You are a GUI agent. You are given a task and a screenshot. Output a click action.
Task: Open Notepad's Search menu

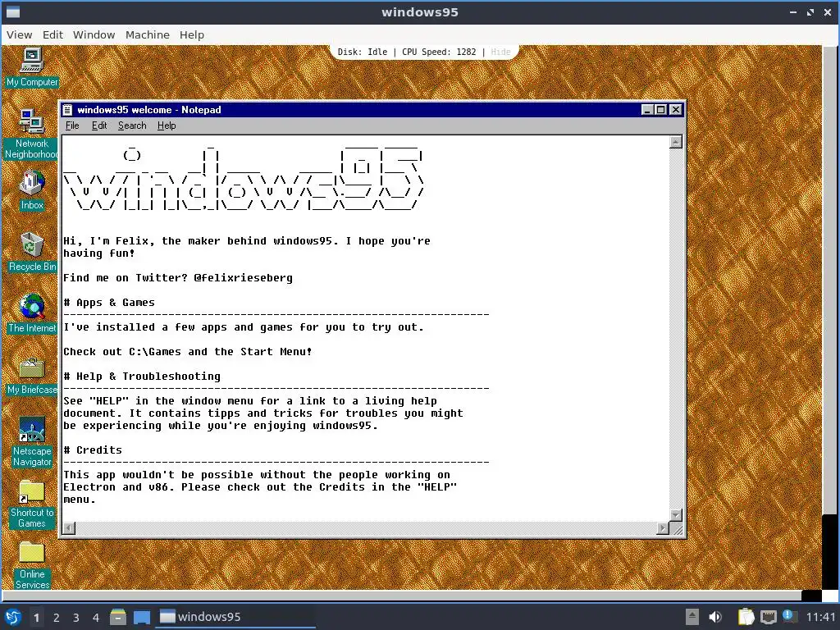click(132, 126)
